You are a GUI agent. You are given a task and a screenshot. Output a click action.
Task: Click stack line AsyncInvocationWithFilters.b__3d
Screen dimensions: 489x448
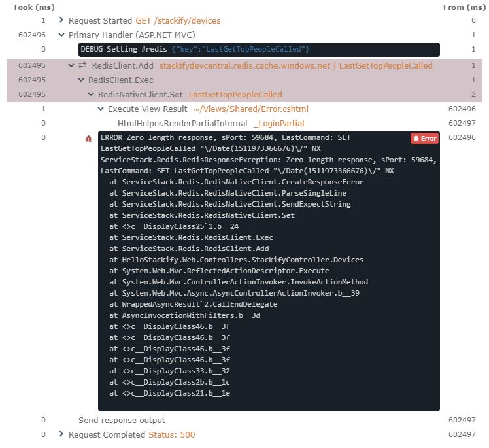click(x=184, y=315)
